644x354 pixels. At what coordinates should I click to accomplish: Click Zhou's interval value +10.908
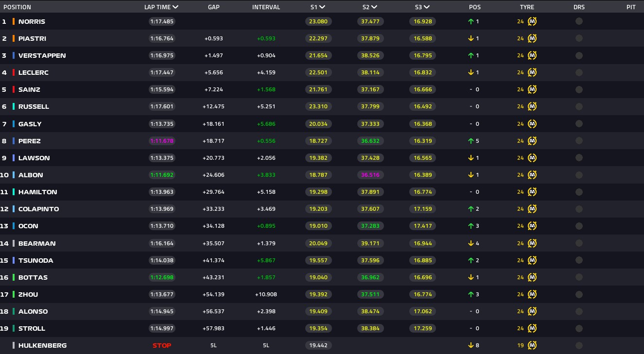point(266,294)
